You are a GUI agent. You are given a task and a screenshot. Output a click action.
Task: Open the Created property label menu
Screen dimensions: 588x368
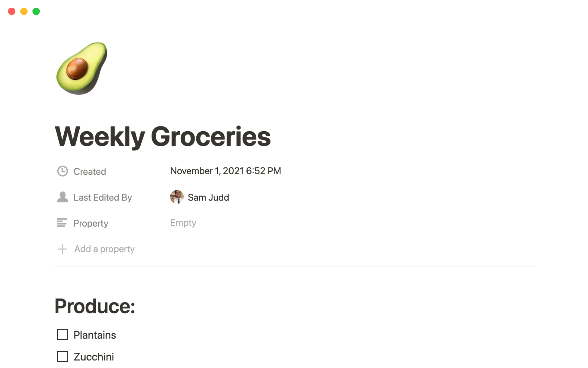[x=90, y=171]
